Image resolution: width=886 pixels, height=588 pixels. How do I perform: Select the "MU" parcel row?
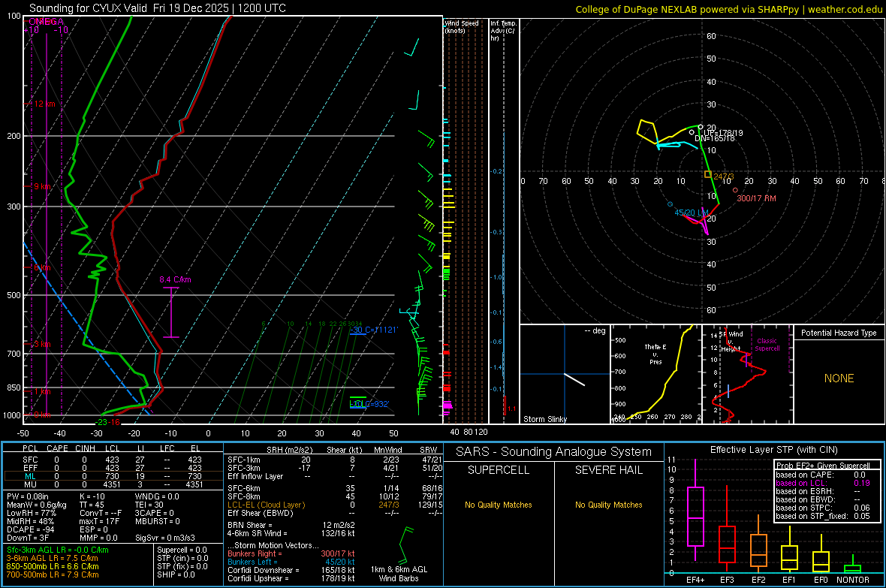[112, 484]
